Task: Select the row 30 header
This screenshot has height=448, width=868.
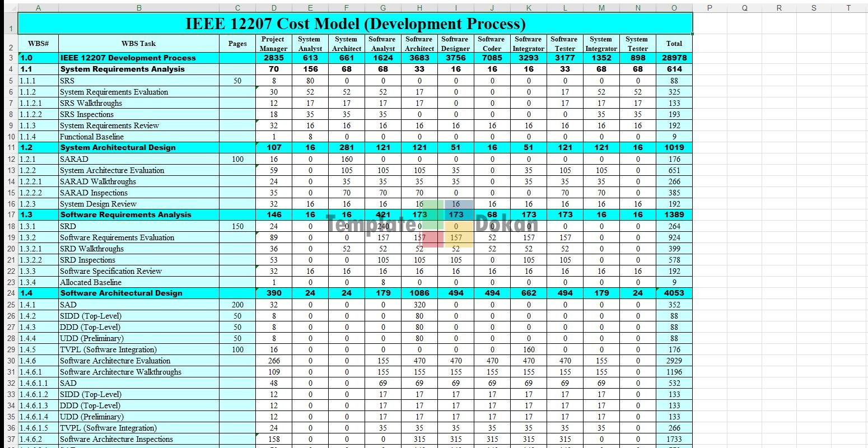Action: 9,361
